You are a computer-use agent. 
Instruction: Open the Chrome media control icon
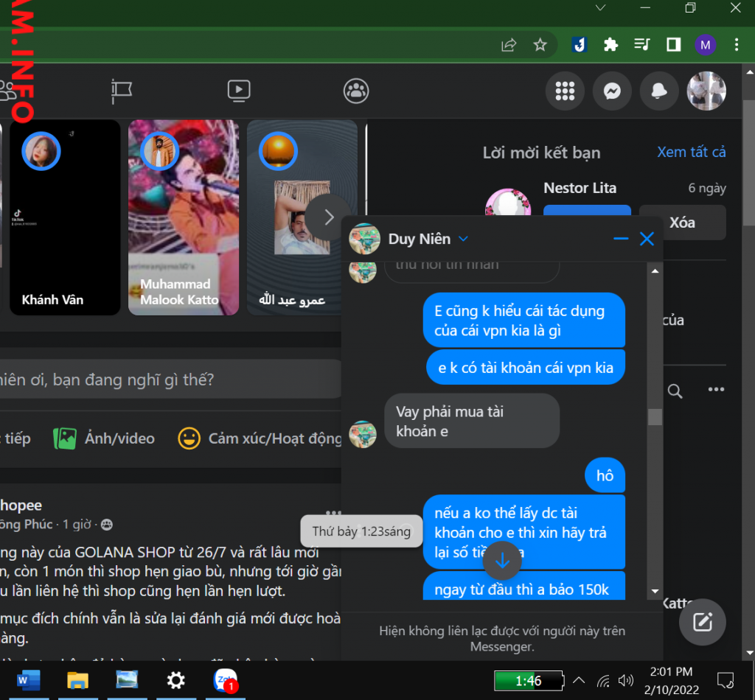tap(642, 45)
